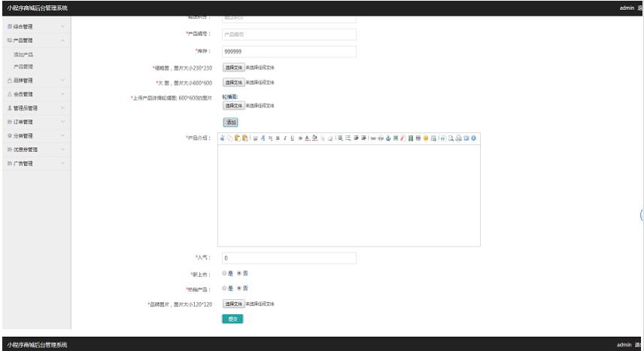Expand the 订单管理 sidebar chevron
The width and height of the screenshot is (644, 351).
pos(62,122)
